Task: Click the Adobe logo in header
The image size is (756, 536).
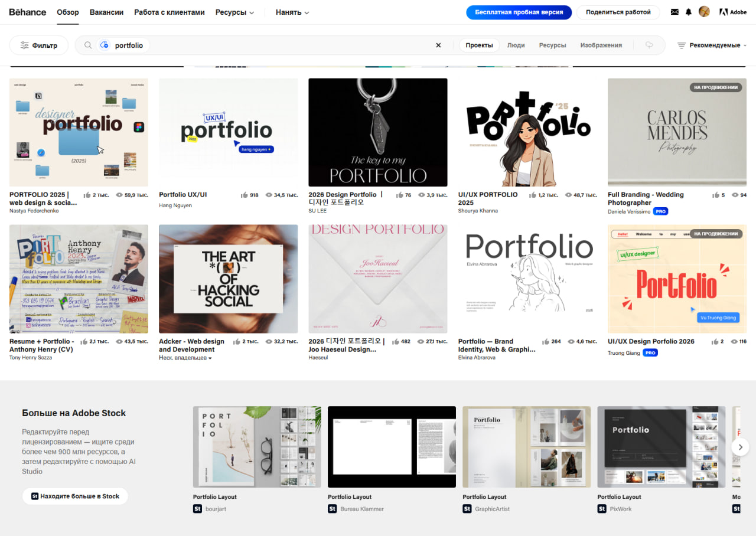Action: [x=733, y=12]
